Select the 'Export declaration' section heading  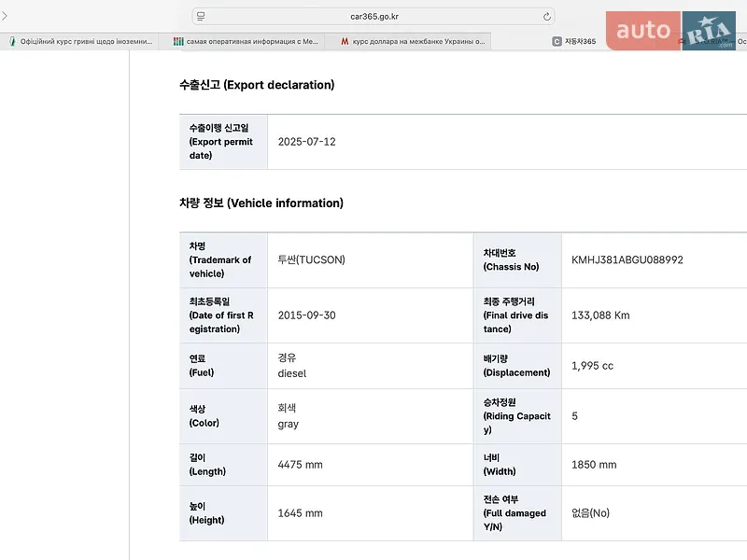point(257,85)
